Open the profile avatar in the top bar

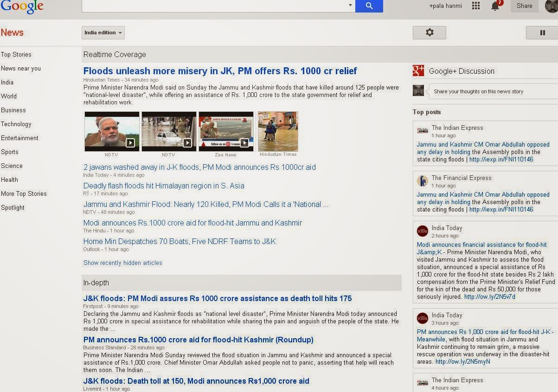tap(552, 6)
